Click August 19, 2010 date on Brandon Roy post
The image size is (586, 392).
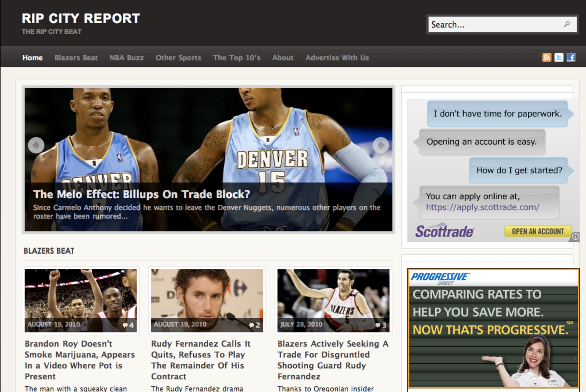coord(54,325)
